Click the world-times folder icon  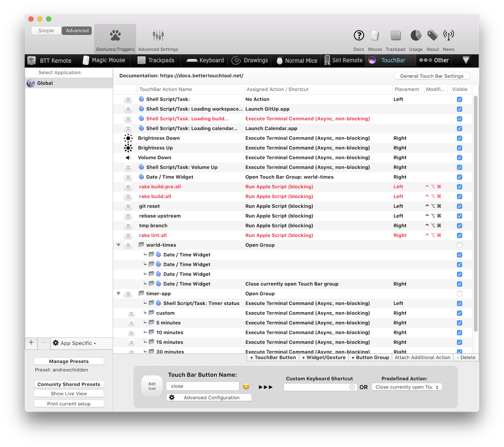[141, 245]
